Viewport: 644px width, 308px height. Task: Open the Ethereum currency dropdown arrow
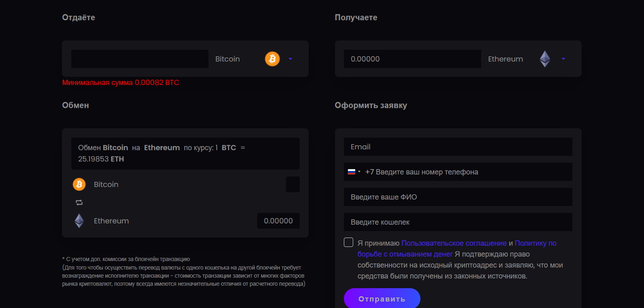[x=563, y=59]
